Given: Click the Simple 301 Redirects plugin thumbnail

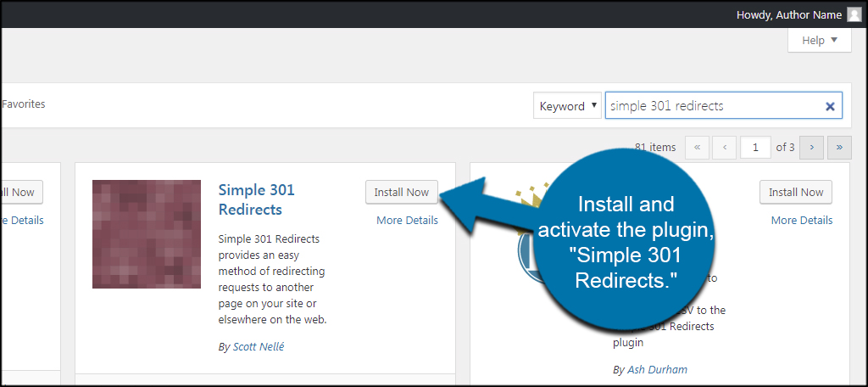Looking at the screenshot, I should pyautogui.click(x=147, y=234).
